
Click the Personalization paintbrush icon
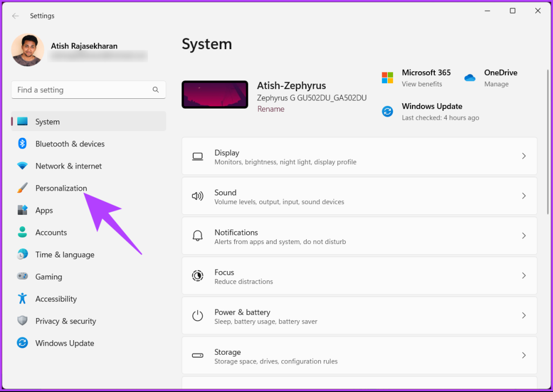tap(22, 188)
